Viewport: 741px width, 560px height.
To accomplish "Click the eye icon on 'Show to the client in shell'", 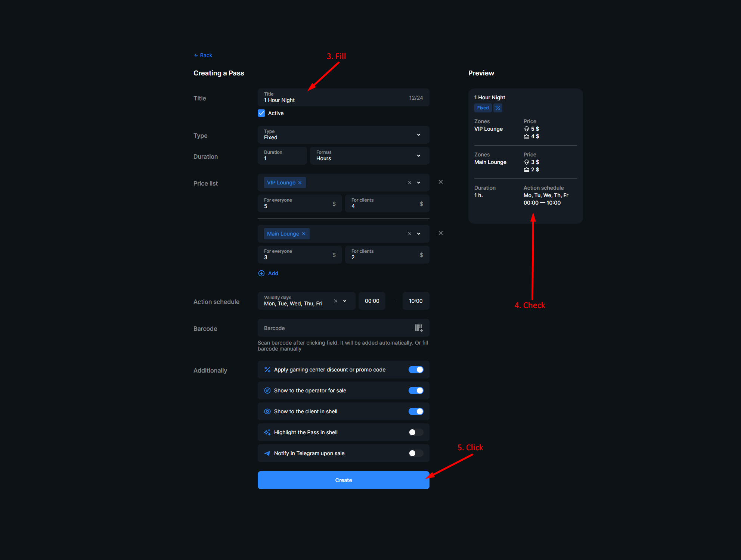I will click(267, 411).
